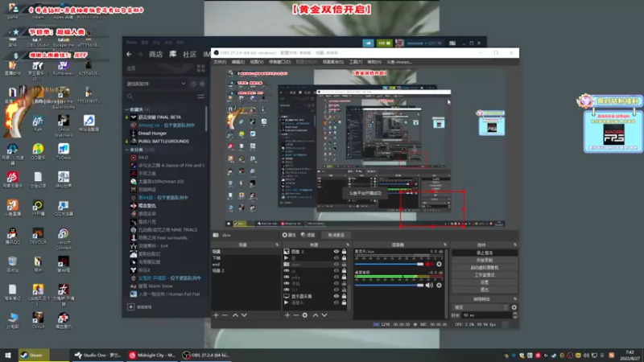The image size is (644, 362).
Task: Collapse 未分类 category in Steam library
Action: (x=127, y=150)
